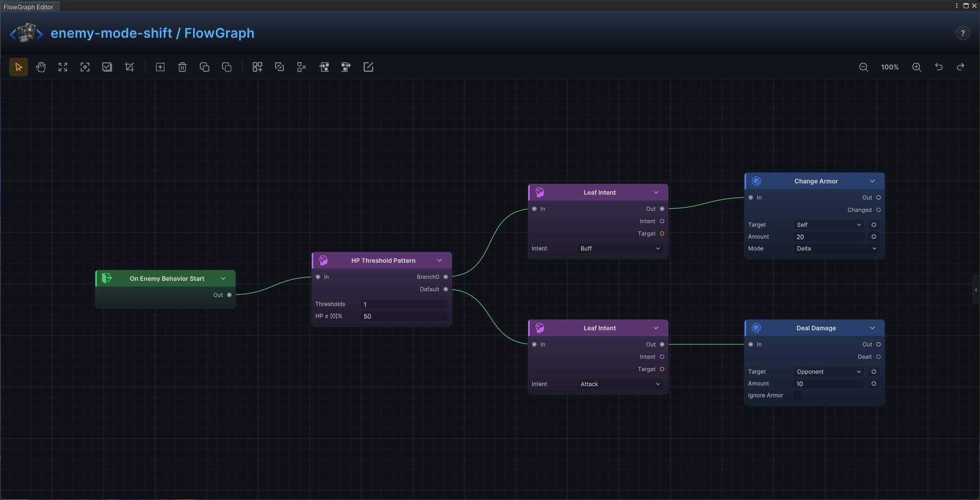Image resolution: width=980 pixels, height=500 pixels.
Task: Open the Intent dropdown showing Buff
Action: click(x=620, y=248)
